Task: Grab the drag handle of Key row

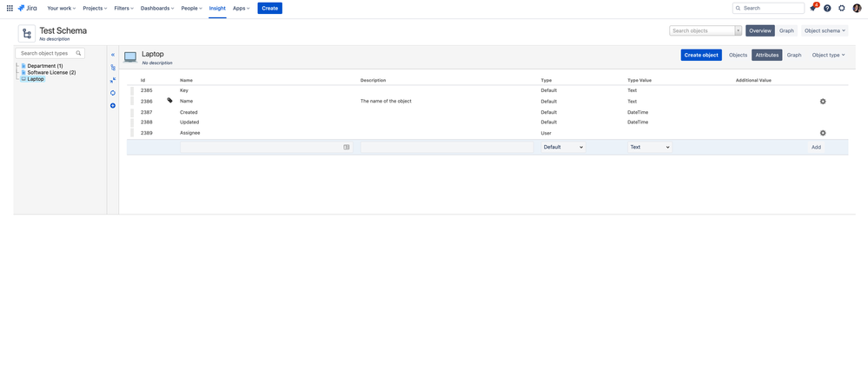Action: 132,90
